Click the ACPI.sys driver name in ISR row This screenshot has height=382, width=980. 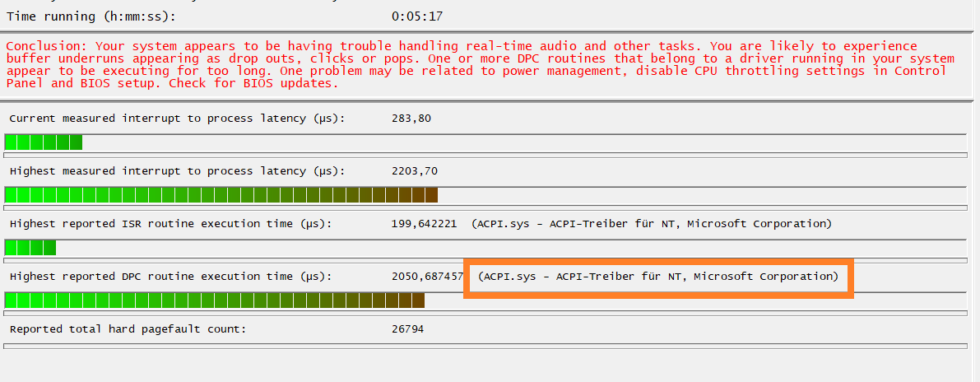[652, 223]
